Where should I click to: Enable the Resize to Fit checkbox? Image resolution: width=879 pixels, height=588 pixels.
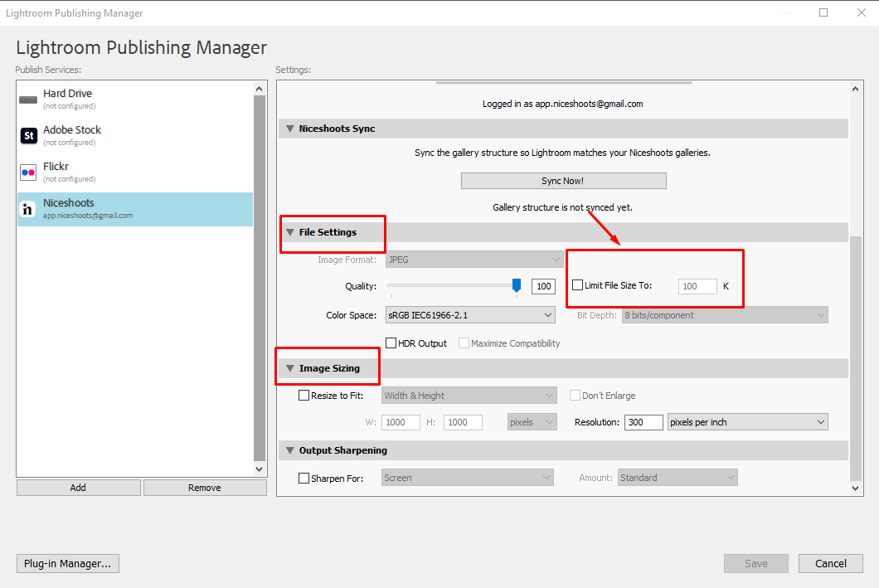point(304,395)
